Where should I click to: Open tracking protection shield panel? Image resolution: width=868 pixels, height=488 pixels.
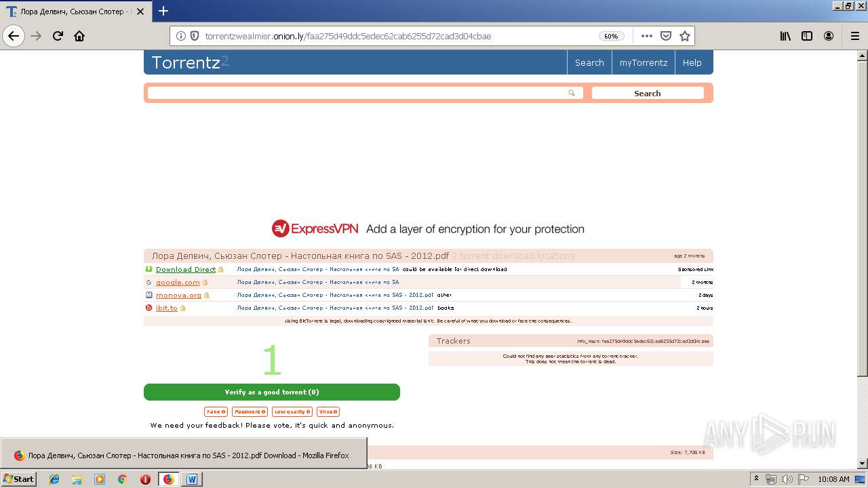(x=195, y=36)
